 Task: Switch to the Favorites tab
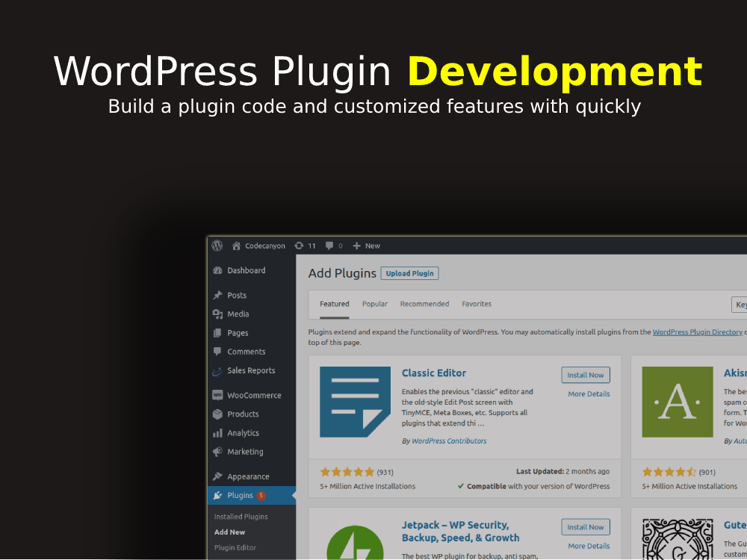[477, 304]
